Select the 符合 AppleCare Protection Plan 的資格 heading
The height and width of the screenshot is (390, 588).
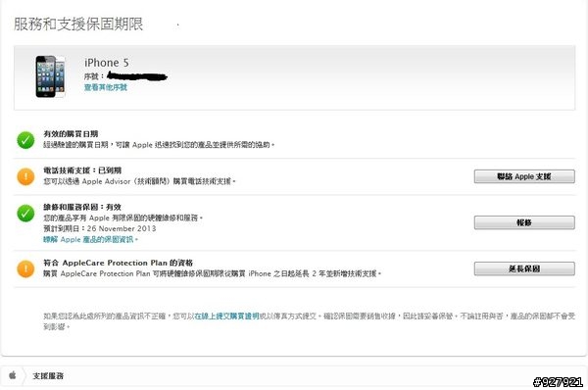(119, 263)
